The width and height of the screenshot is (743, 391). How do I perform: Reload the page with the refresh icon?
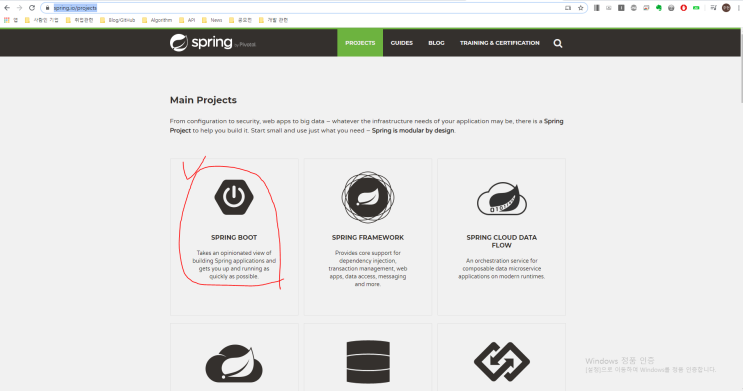(32, 8)
